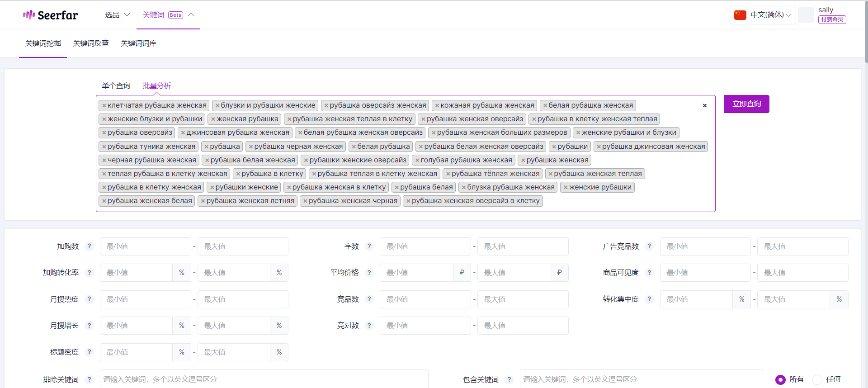Viewport: 868px width, 388px height.
Task: Open help tooltip for 广告竞品数
Action: (x=650, y=246)
